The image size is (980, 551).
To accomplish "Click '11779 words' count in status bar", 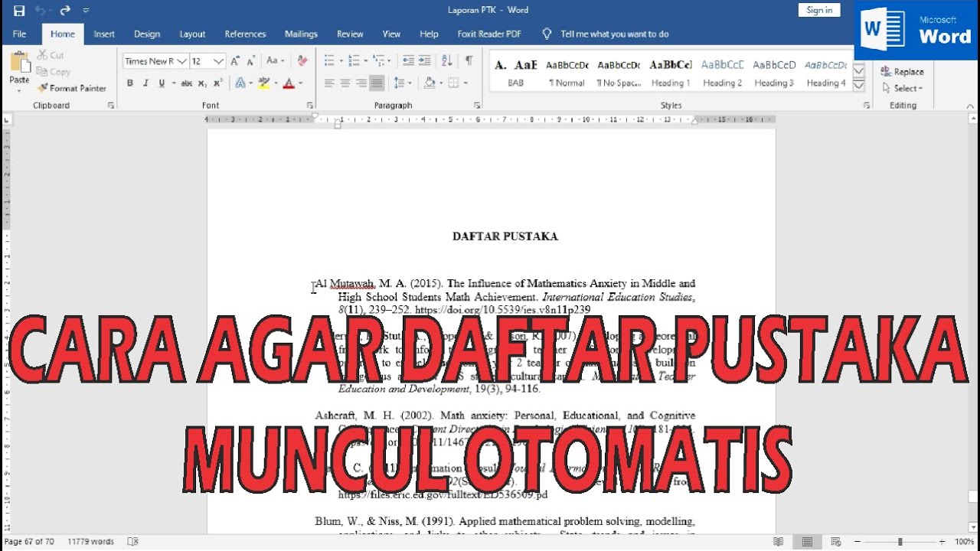I will coord(90,542).
